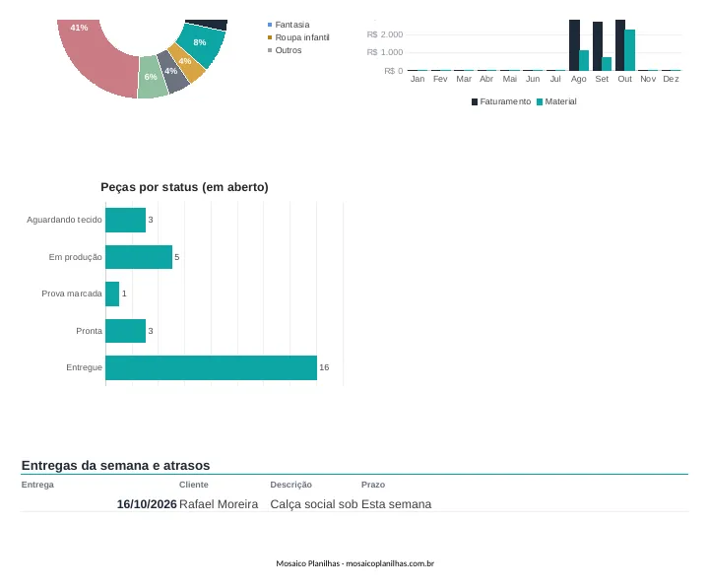Click the Prazo column header

click(373, 485)
